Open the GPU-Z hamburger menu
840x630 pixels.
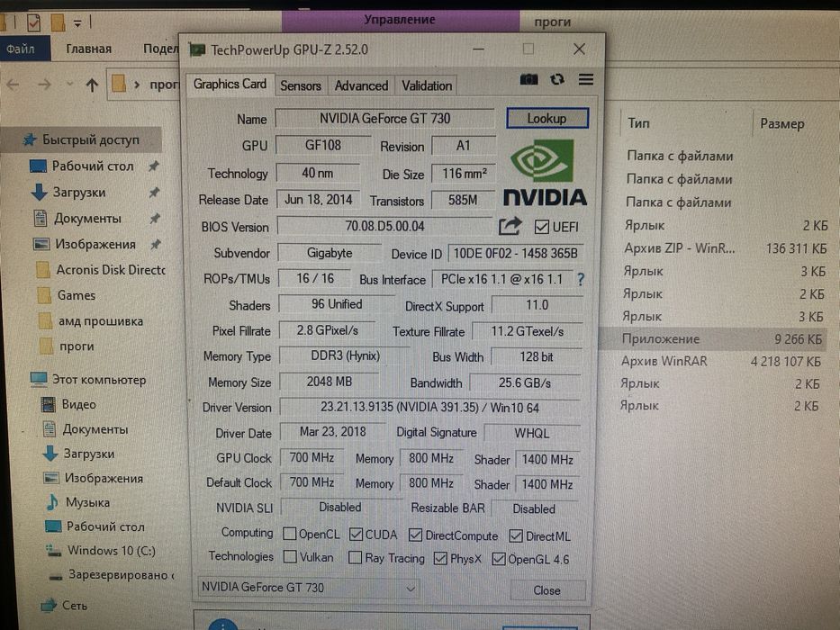[586, 80]
